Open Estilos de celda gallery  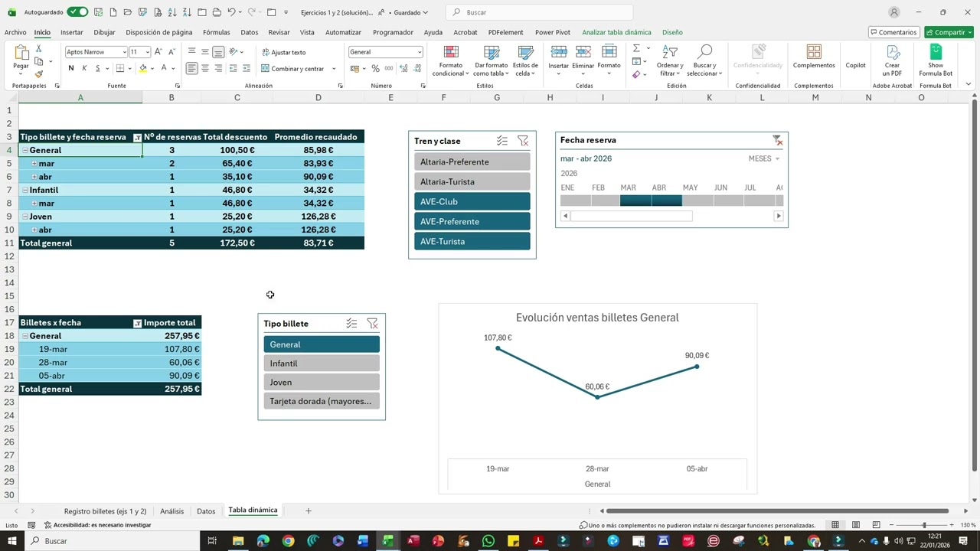(525, 60)
